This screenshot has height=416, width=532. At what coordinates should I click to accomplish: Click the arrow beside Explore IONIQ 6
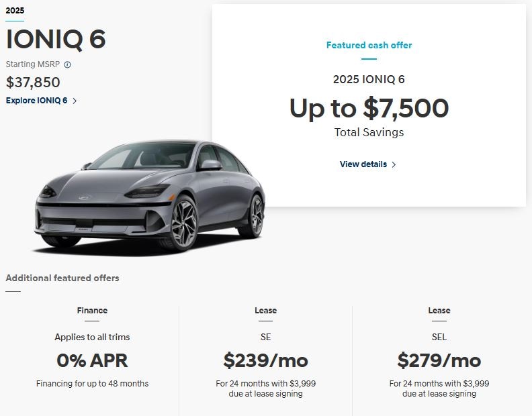(x=75, y=101)
